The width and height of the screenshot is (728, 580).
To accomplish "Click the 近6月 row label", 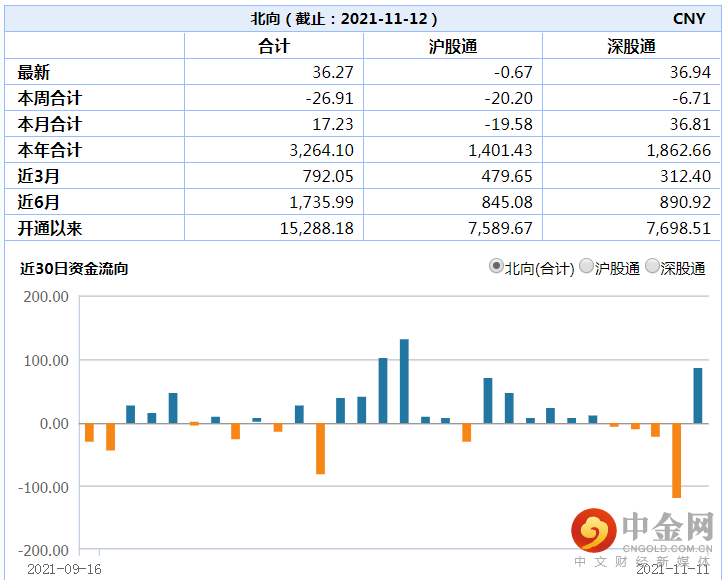I will pyautogui.click(x=39, y=202).
